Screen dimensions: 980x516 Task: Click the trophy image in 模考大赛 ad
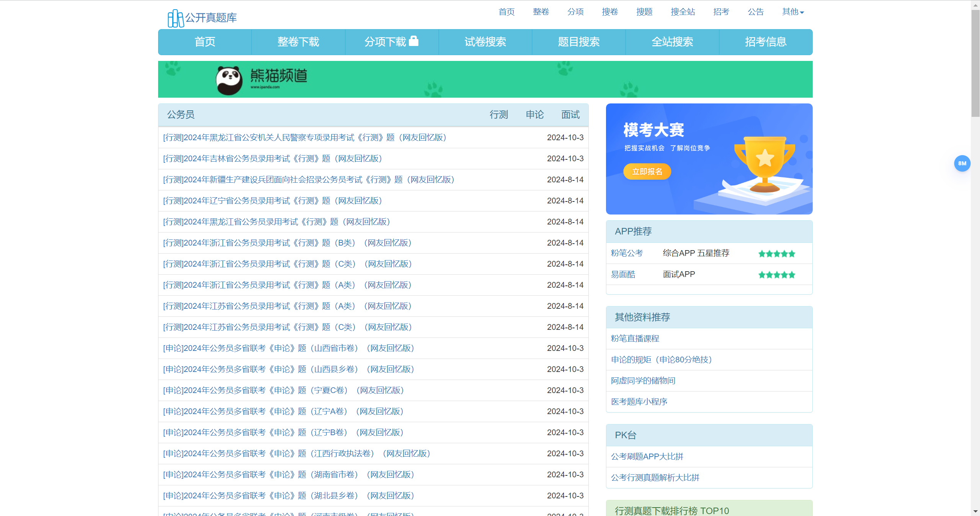pos(764,164)
